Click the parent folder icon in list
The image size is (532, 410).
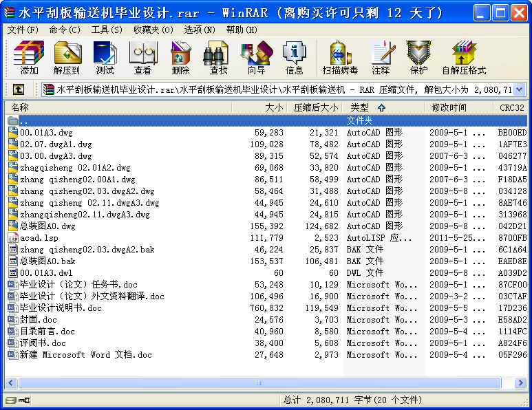[x=13, y=120]
